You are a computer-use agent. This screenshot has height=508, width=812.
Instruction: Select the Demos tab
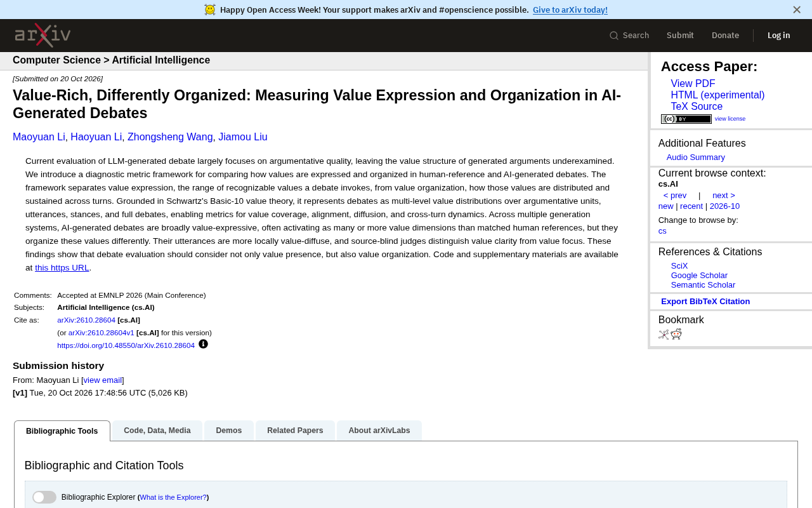tap(229, 431)
